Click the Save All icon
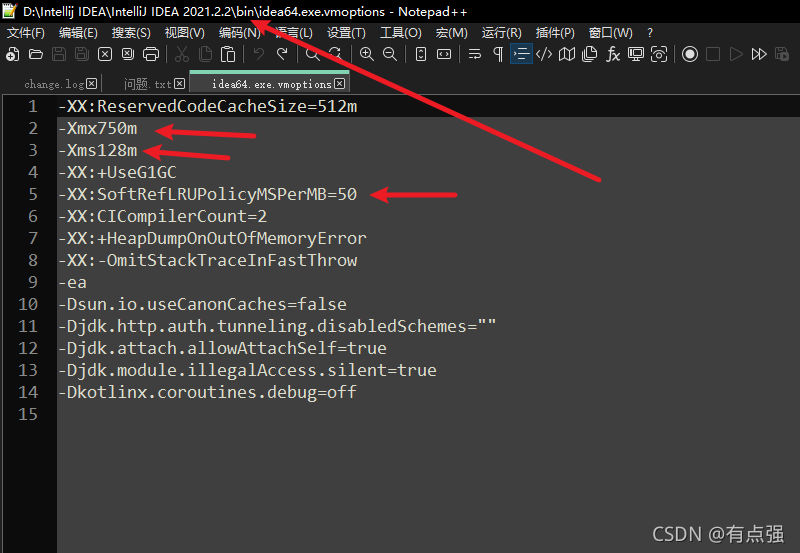This screenshot has width=800, height=553. (82, 54)
